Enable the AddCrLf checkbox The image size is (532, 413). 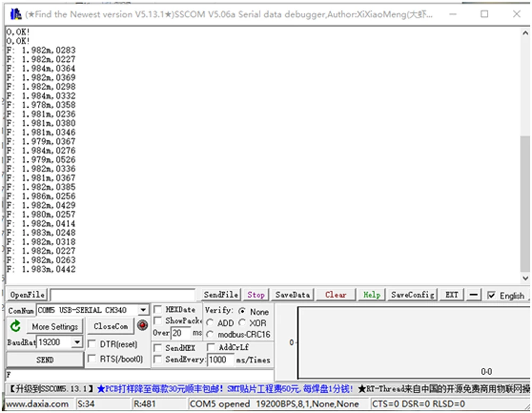pos(211,347)
